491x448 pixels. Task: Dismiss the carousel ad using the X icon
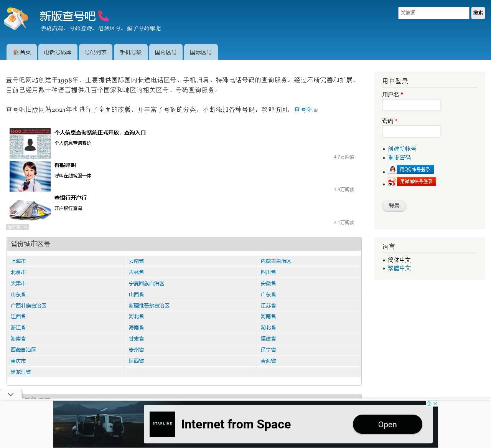(25, 227)
